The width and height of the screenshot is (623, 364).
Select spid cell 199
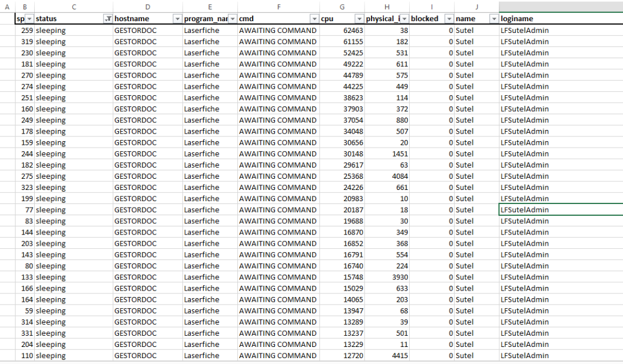pos(25,199)
